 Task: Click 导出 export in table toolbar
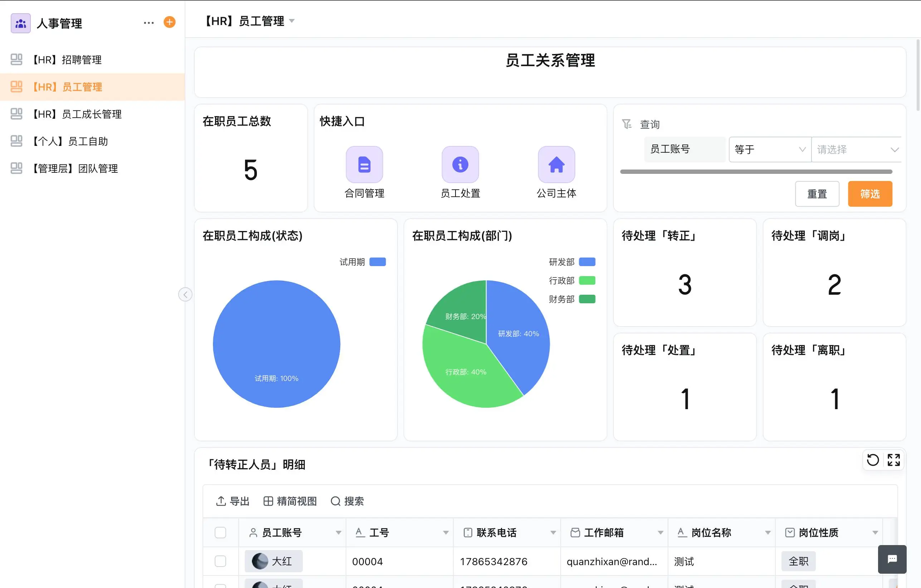(233, 501)
